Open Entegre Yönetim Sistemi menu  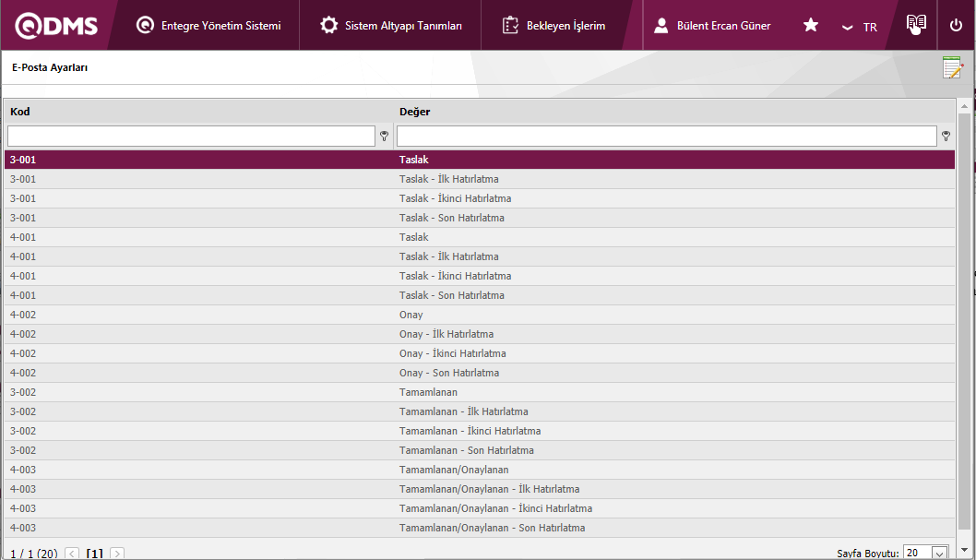point(208,26)
